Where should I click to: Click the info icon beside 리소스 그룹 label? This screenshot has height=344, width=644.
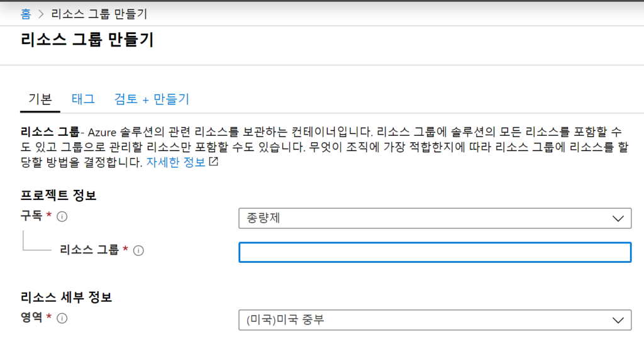click(x=139, y=250)
